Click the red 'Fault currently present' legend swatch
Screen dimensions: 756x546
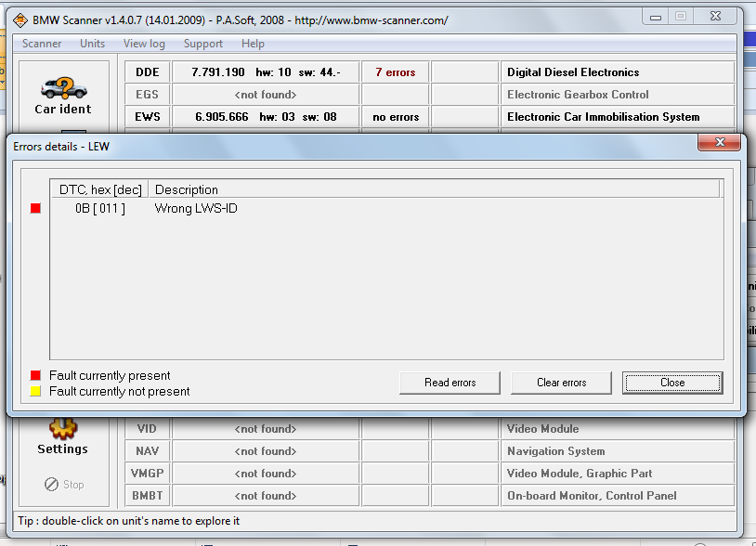click(x=35, y=375)
